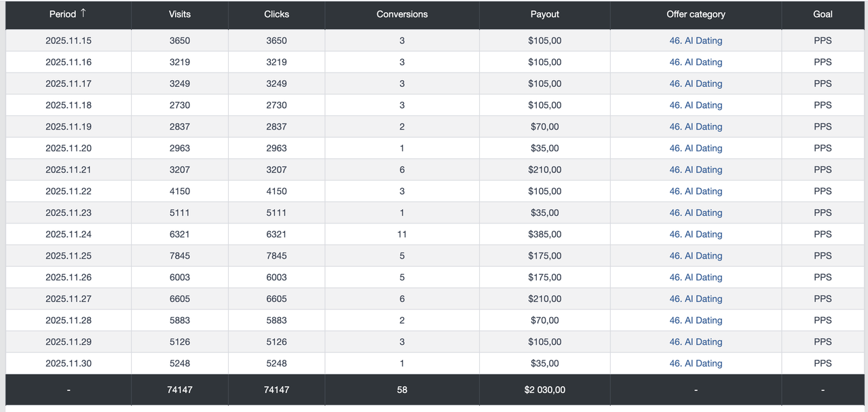Open AI Dating link for 2025.11.24

coord(696,234)
